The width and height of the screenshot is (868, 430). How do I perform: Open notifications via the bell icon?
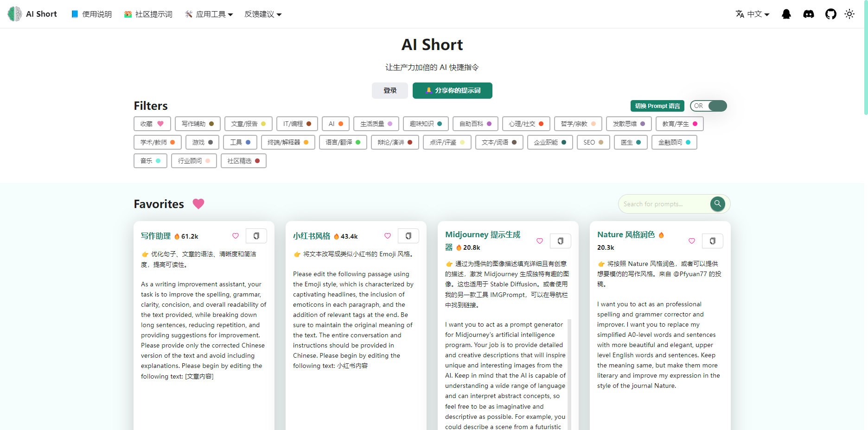[786, 14]
